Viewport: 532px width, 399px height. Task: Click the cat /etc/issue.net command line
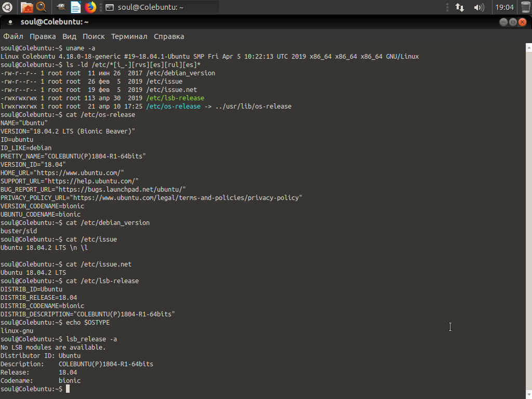click(66, 264)
